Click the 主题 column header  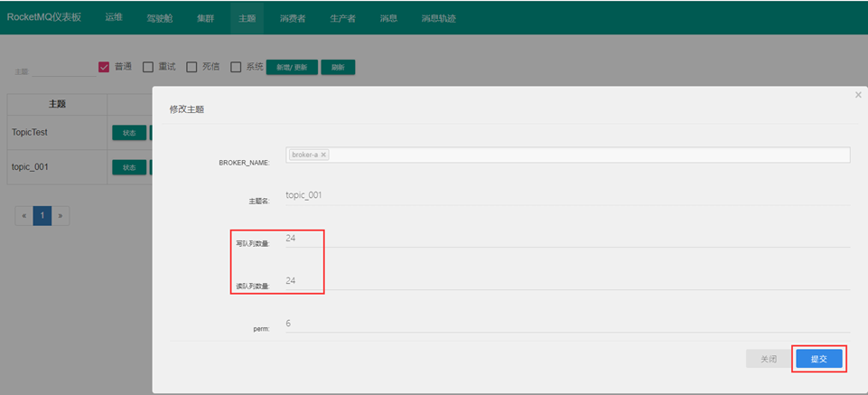57,104
